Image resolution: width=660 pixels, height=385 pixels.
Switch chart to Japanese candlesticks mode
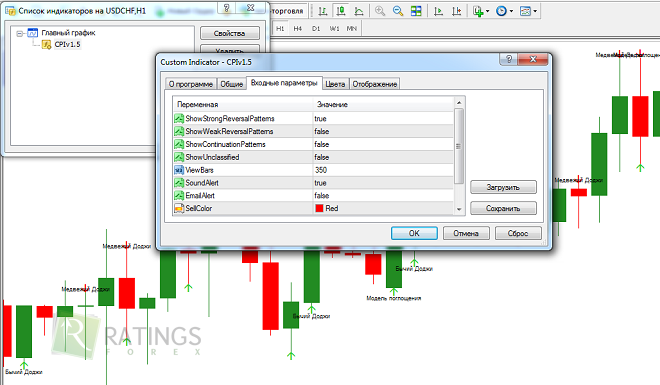pyautogui.click(x=341, y=11)
